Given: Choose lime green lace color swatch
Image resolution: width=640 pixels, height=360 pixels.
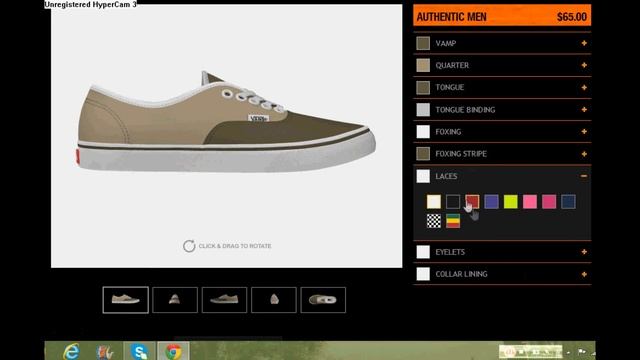Looking at the screenshot, I should click(x=511, y=202).
